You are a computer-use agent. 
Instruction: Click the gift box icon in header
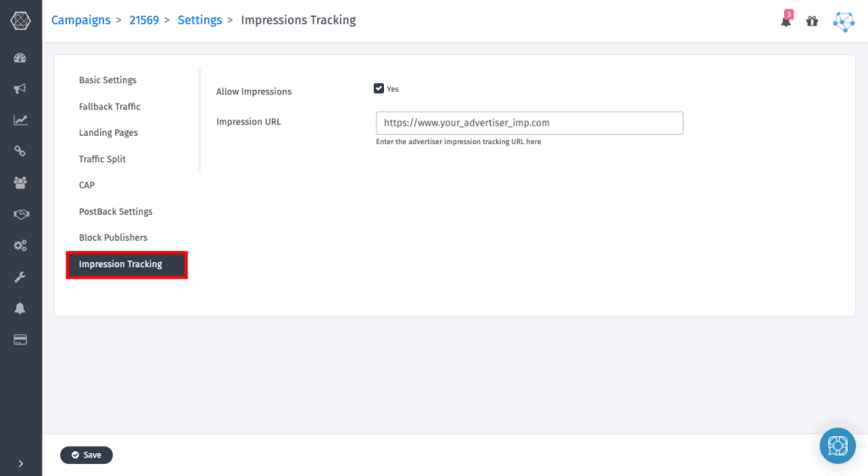pos(812,21)
